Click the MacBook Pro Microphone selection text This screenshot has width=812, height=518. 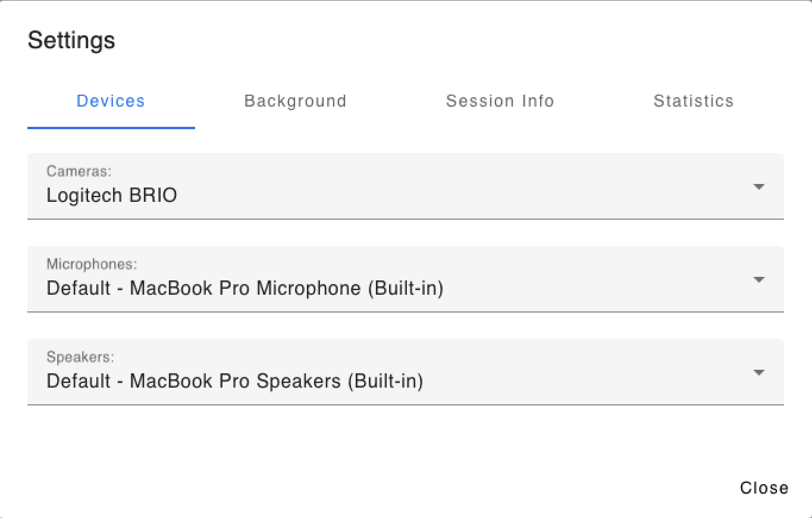pyautogui.click(x=245, y=288)
